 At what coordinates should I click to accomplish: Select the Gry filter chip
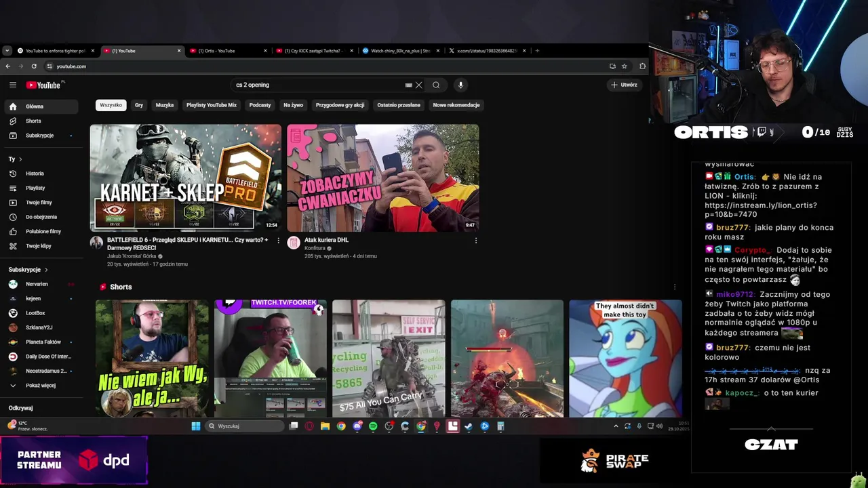tap(139, 105)
